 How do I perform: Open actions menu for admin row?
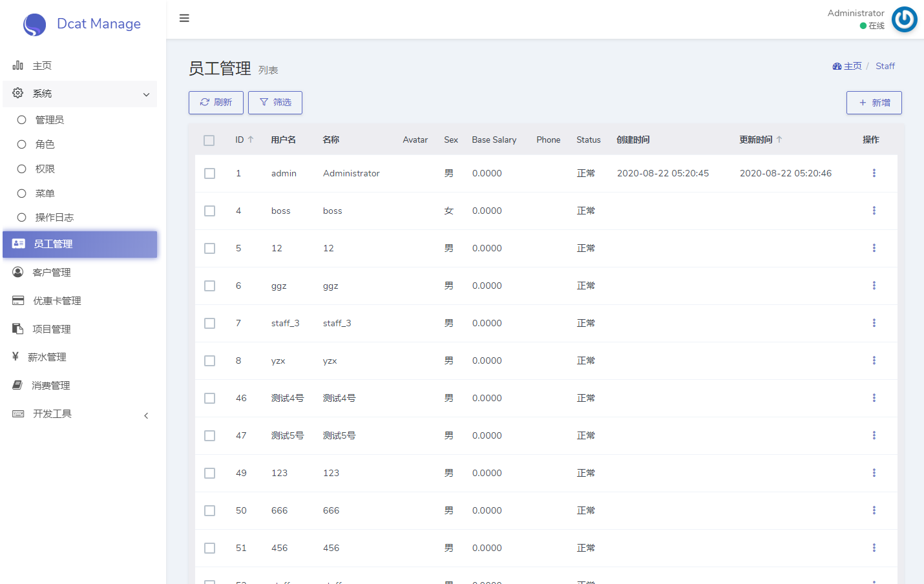[874, 173]
